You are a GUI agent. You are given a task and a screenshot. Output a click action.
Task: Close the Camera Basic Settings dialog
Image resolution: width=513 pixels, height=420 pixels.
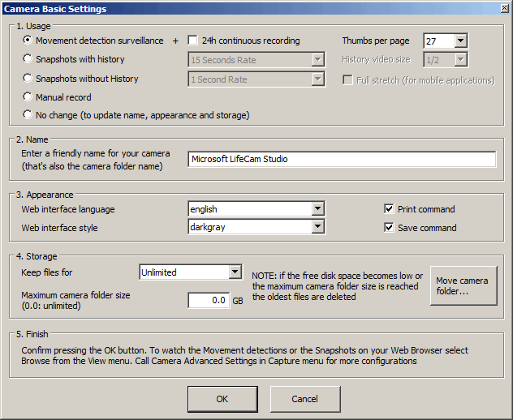[x=504, y=8]
